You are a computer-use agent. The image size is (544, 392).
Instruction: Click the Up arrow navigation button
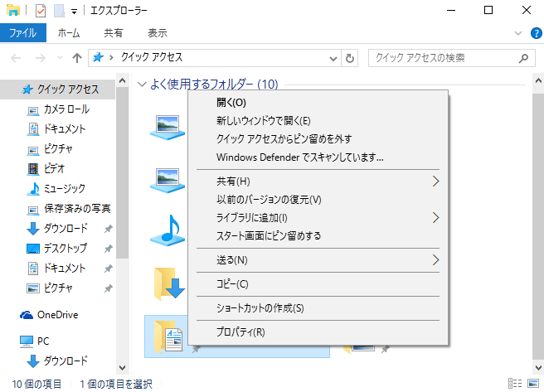pyautogui.click(x=77, y=59)
